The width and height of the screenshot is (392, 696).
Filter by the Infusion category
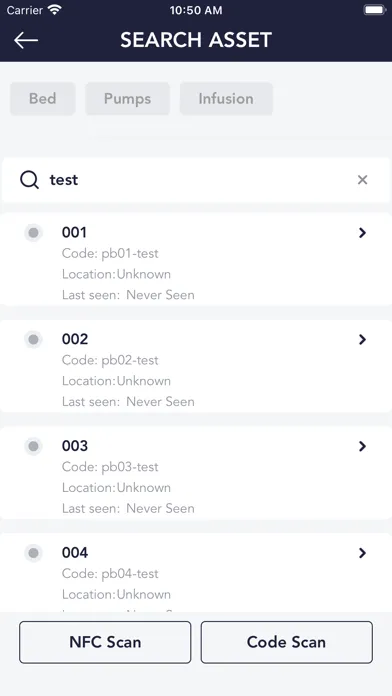point(226,99)
